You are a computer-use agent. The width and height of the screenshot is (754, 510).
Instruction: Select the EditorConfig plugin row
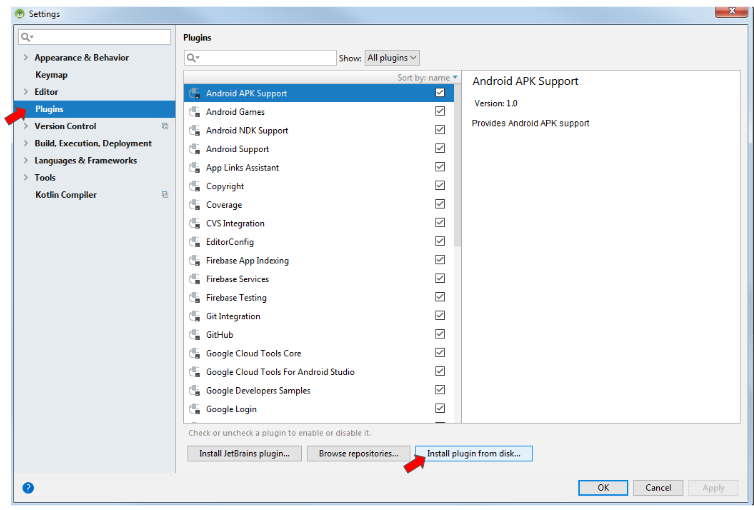(x=318, y=242)
